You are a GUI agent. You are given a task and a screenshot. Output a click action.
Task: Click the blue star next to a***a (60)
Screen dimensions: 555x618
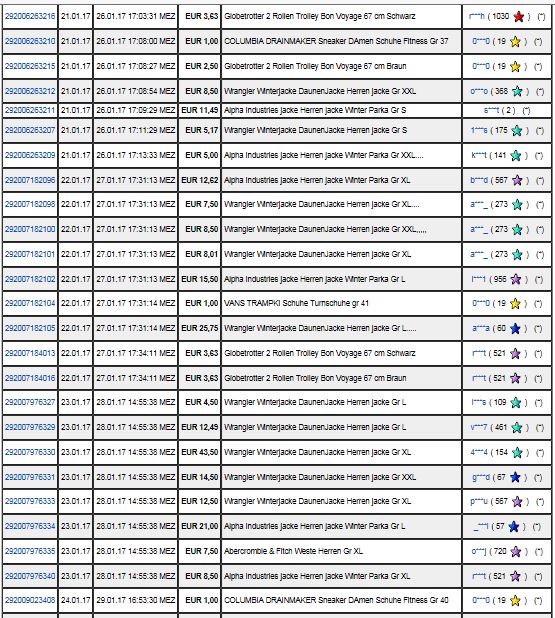515,328
